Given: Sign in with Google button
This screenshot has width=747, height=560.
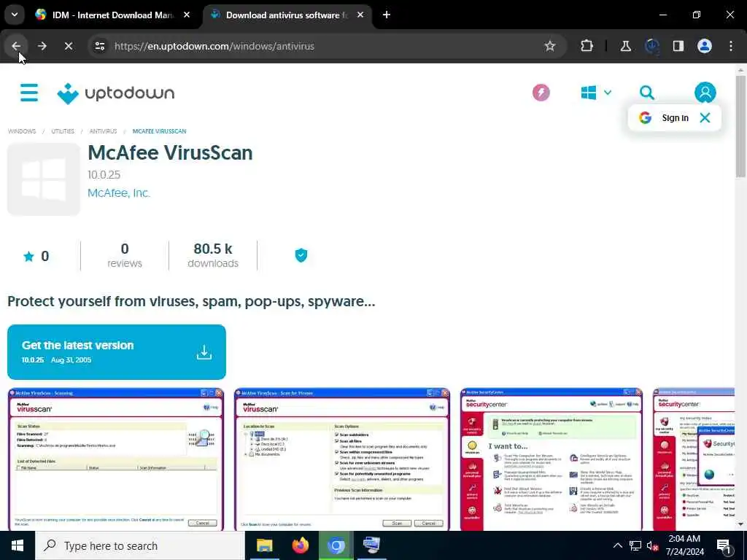Looking at the screenshot, I should (x=665, y=117).
